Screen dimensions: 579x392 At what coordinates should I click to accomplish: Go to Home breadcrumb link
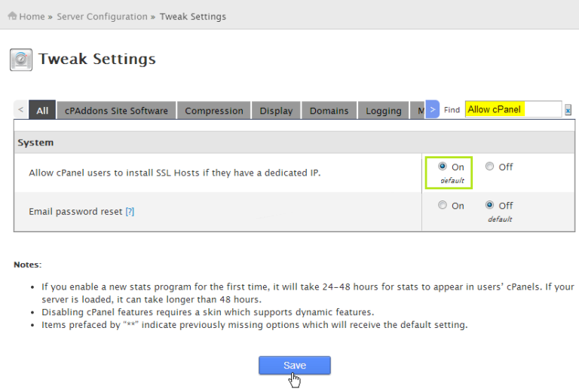click(x=32, y=17)
